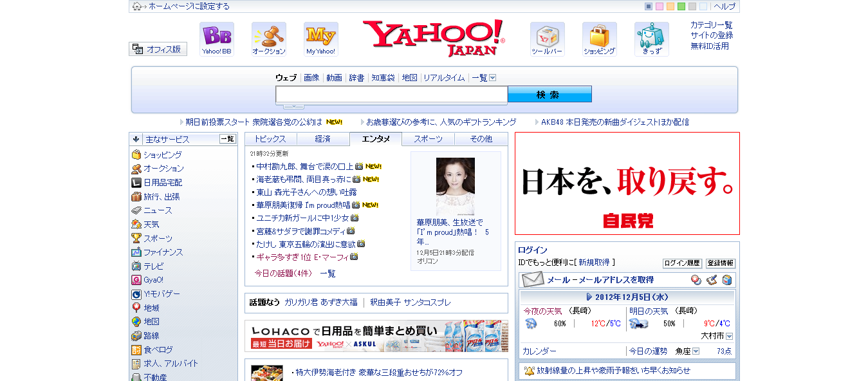Click the 自民党 日本を、取り戻す banner

[627, 183]
